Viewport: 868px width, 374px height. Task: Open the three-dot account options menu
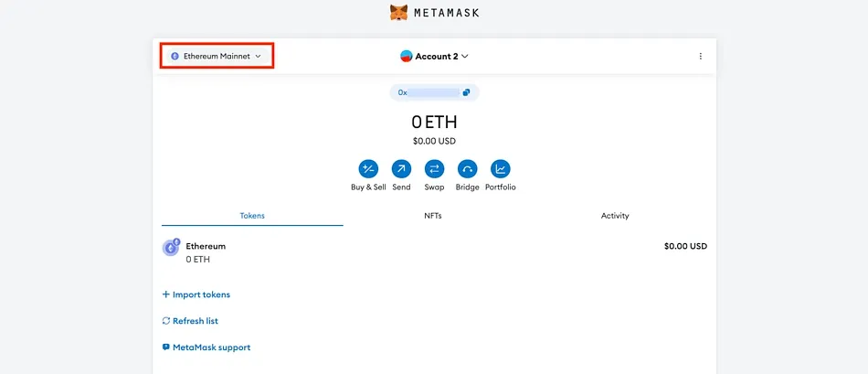click(701, 56)
